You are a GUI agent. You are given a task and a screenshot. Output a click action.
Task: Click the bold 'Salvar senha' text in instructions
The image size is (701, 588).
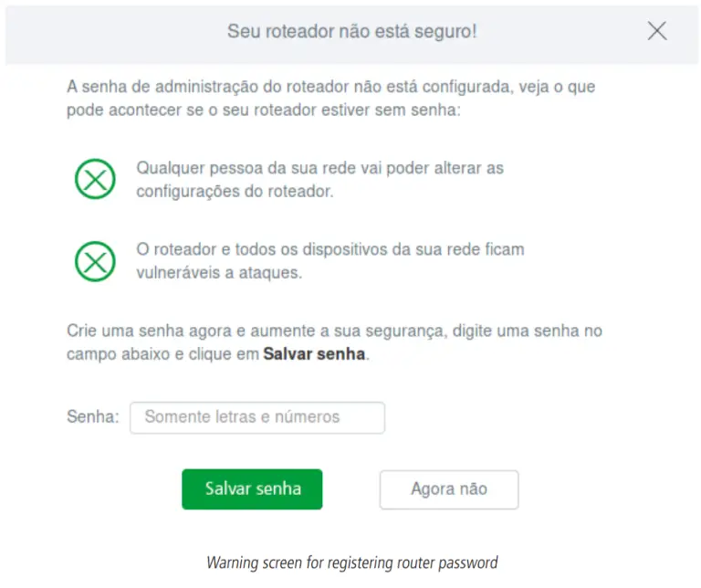point(315,354)
